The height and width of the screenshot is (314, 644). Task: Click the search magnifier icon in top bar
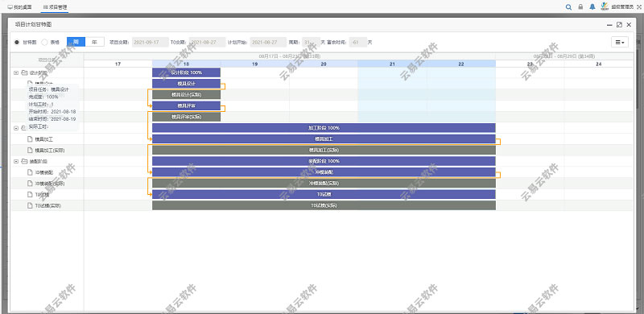pyautogui.click(x=568, y=7)
